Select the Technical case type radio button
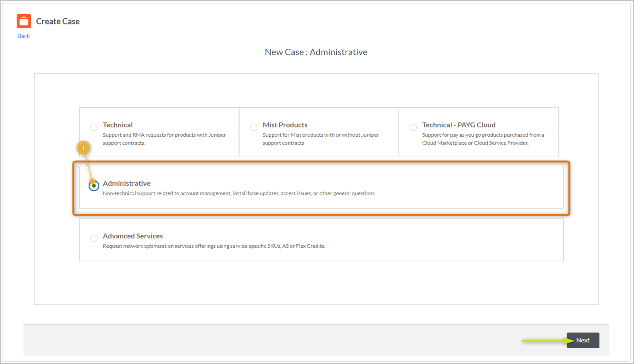 [94, 127]
